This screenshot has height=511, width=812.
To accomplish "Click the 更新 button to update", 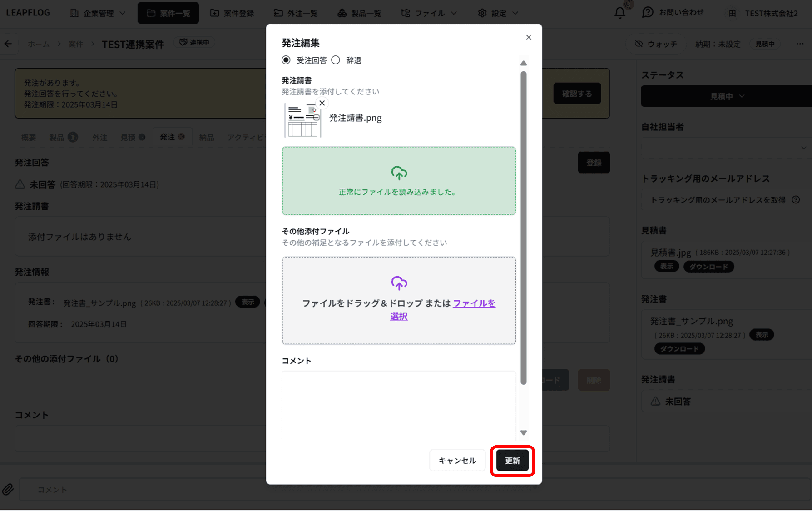I will (x=512, y=460).
